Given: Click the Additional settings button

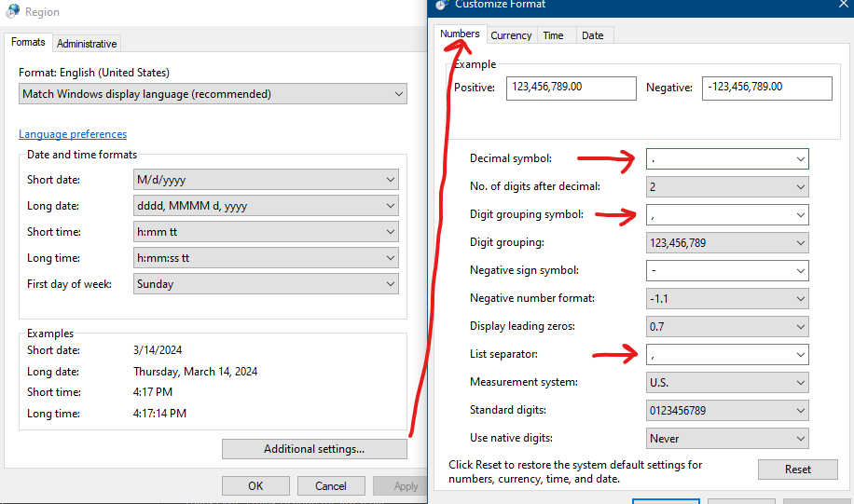Looking at the screenshot, I should click(x=314, y=449).
